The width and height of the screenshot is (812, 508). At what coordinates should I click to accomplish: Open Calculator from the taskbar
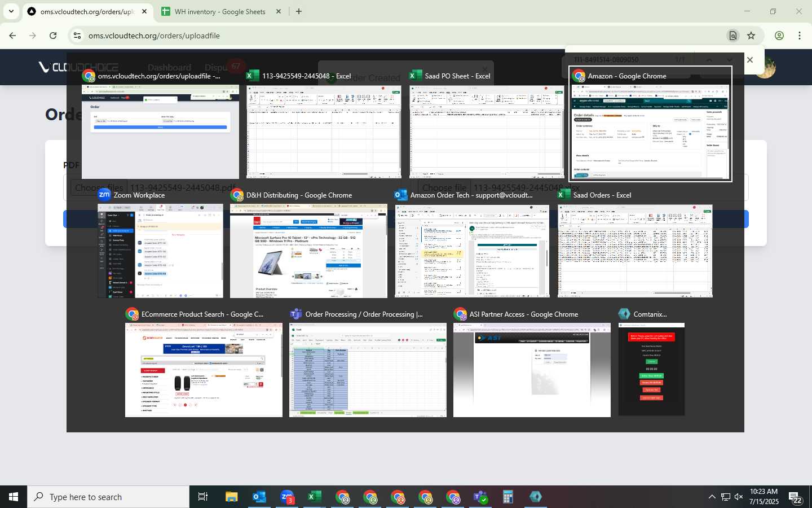(x=508, y=497)
